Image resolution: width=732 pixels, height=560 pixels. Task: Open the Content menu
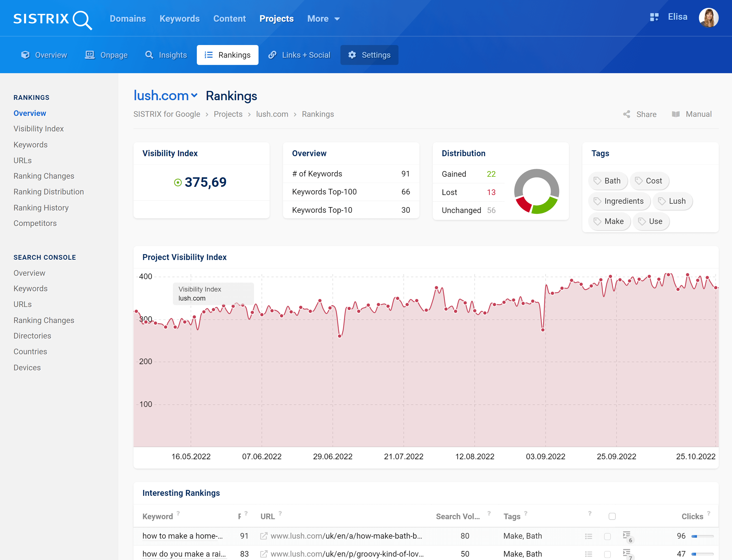click(229, 19)
